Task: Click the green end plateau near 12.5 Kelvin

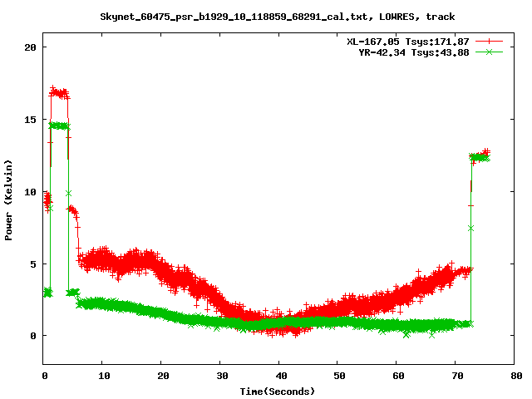Action: tap(480, 157)
